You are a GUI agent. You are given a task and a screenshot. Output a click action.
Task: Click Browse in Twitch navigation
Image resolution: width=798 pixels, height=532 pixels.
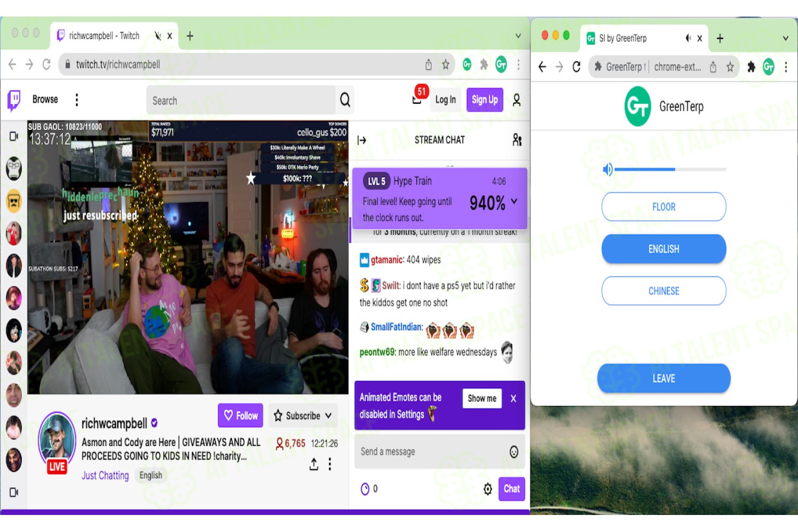point(45,99)
